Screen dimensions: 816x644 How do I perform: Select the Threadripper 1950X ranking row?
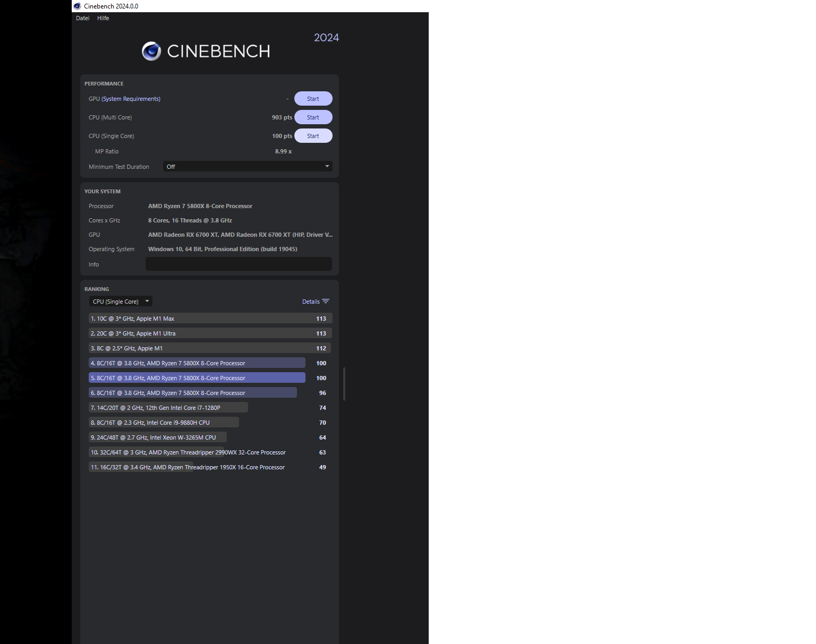[x=210, y=467]
